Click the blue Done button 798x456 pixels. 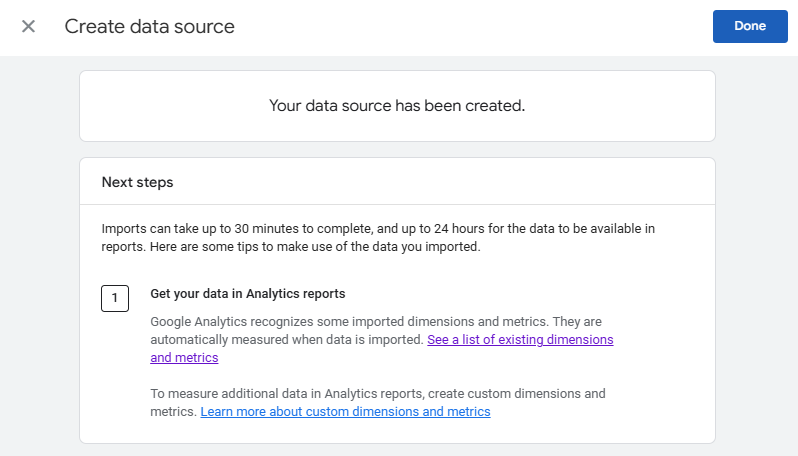(749, 27)
